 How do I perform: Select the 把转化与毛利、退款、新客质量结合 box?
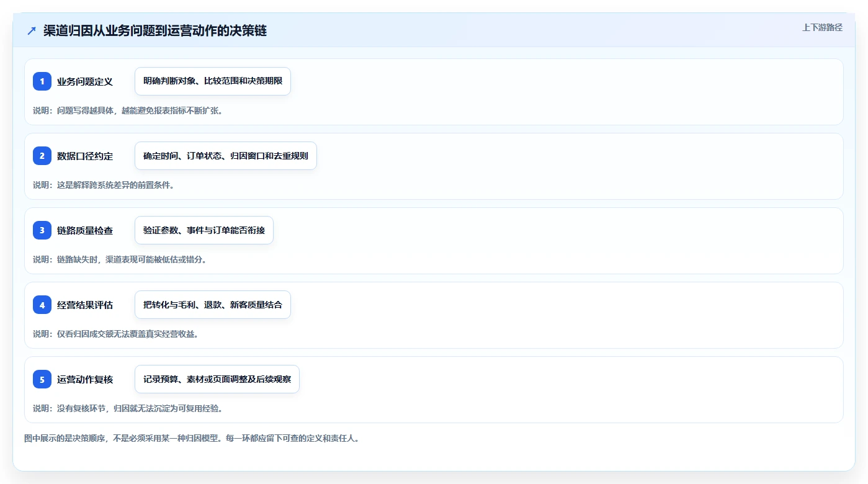point(213,305)
